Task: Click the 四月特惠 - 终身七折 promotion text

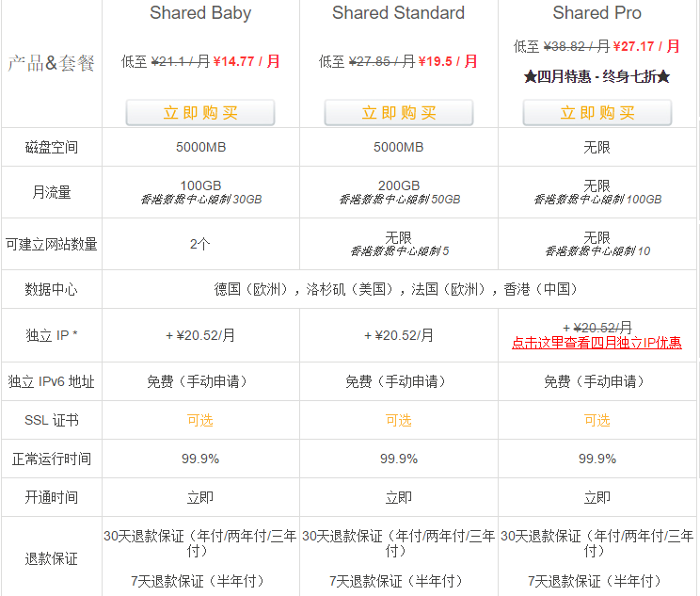Action: coord(597,77)
